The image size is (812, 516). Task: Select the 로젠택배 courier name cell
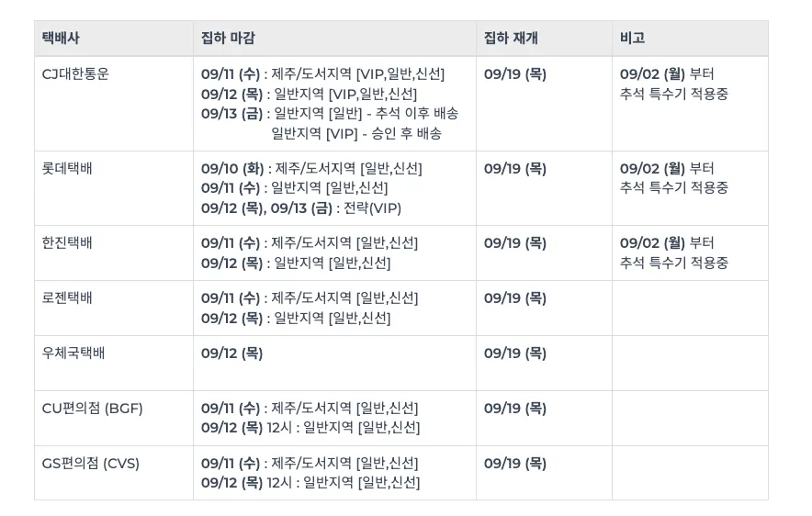pyautogui.click(x=67, y=298)
